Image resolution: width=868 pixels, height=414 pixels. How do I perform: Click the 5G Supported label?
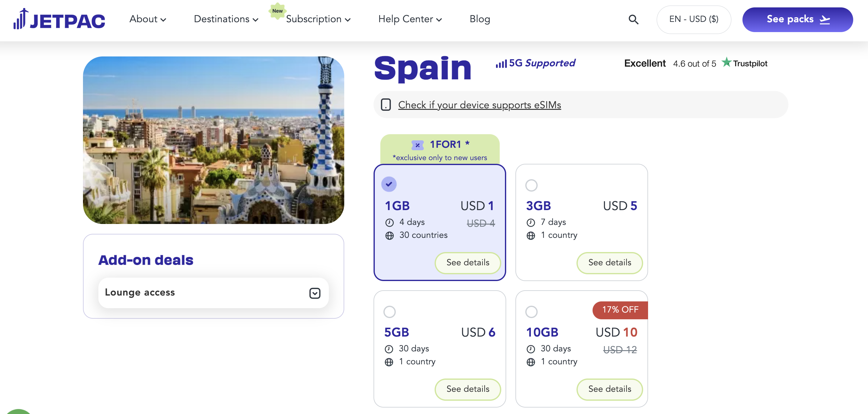[542, 63]
